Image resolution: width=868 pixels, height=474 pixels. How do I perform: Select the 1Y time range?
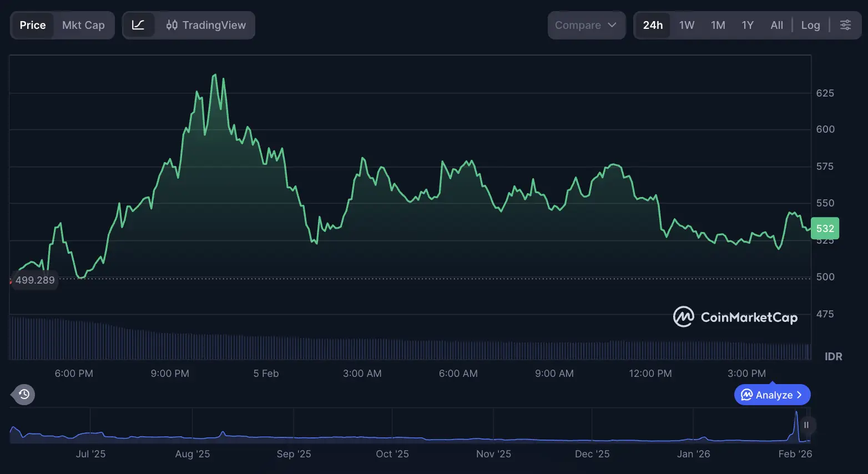tap(748, 25)
